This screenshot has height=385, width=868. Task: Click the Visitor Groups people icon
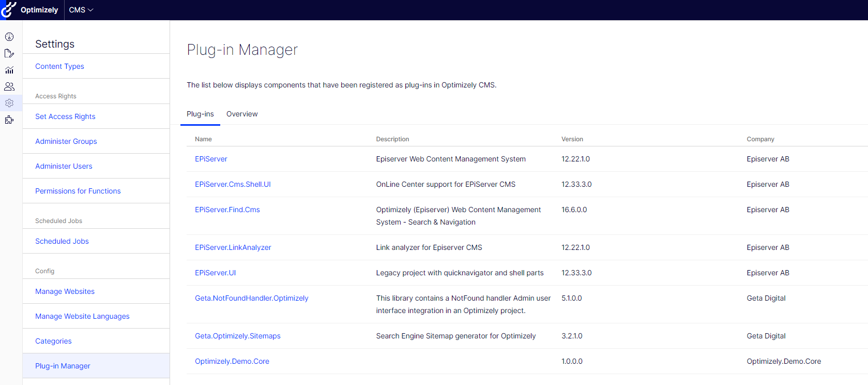pyautogui.click(x=9, y=86)
